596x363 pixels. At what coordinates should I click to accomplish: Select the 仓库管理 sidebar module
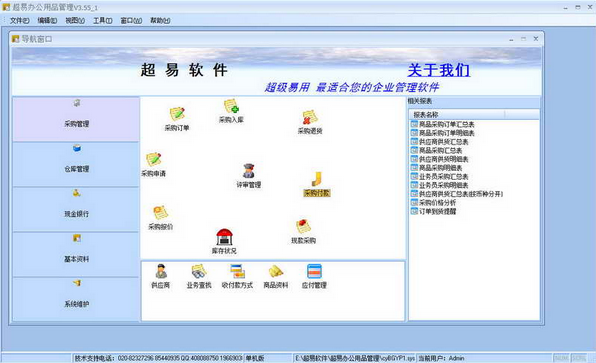pyautogui.click(x=76, y=164)
